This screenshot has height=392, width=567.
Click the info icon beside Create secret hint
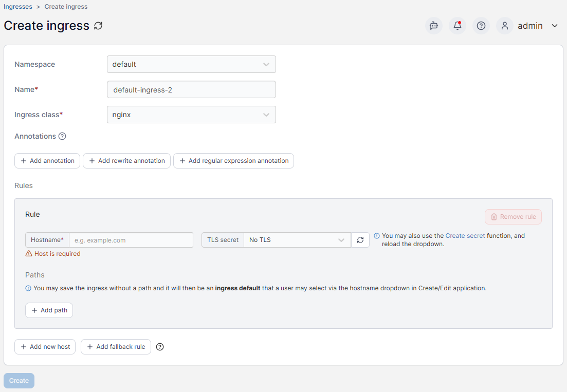tap(377, 236)
